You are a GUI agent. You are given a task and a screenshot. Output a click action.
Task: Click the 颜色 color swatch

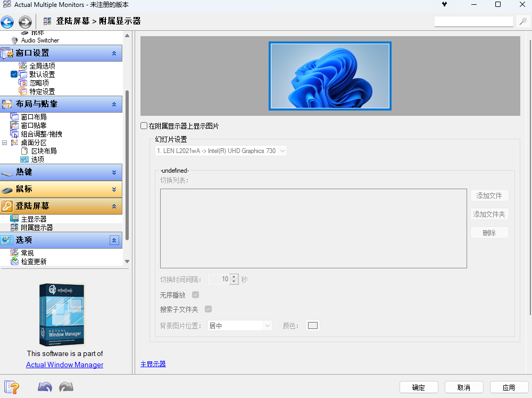312,325
